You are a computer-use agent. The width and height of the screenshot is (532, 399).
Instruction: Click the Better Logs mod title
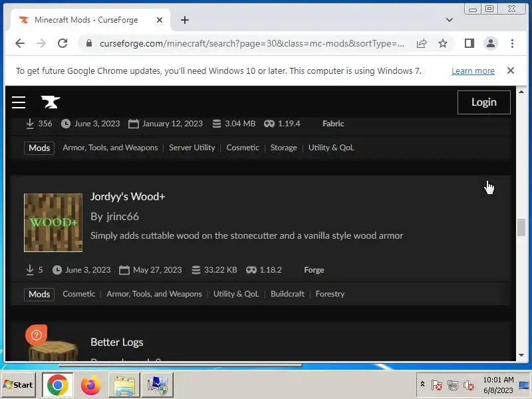117,342
